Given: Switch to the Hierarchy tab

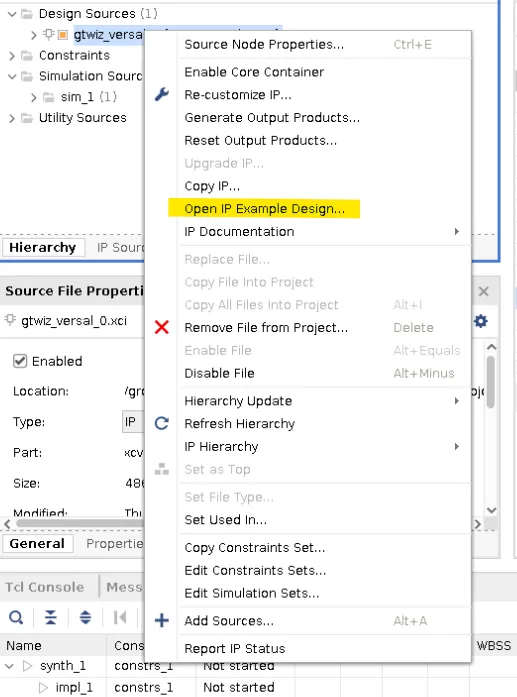Looking at the screenshot, I should click(x=43, y=247).
